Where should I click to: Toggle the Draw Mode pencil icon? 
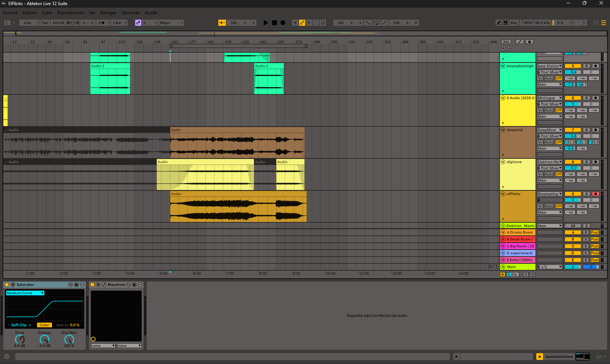tap(498, 23)
